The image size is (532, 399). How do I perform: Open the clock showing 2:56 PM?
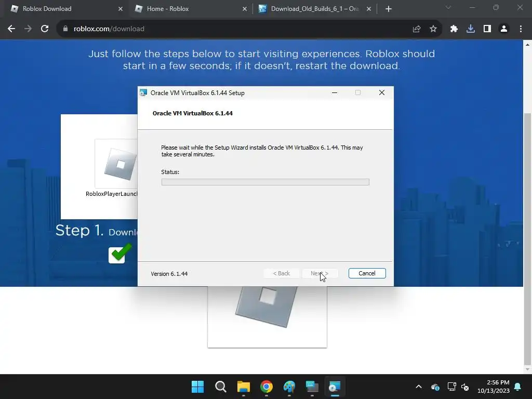pos(494,387)
